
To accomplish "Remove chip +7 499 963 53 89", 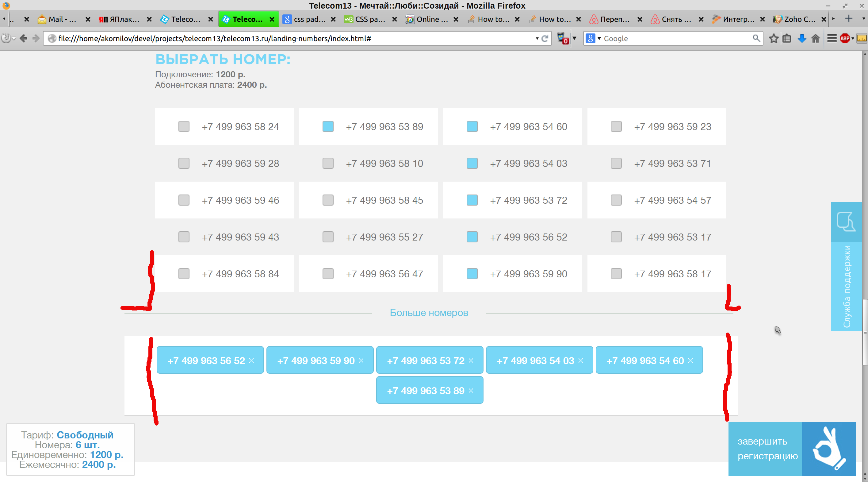I will coord(471,391).
